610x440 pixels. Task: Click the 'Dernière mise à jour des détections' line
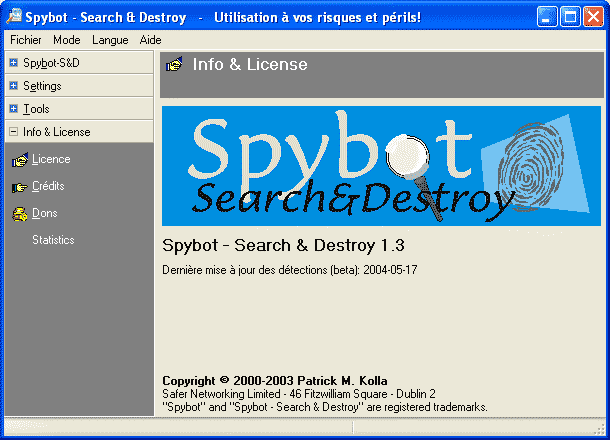[x=289, y=270]
